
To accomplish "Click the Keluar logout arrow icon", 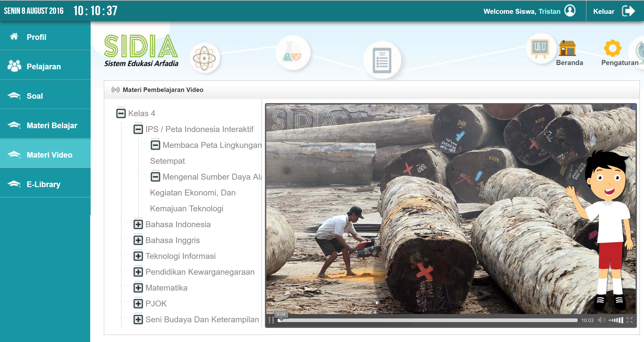I will point(628,11).
